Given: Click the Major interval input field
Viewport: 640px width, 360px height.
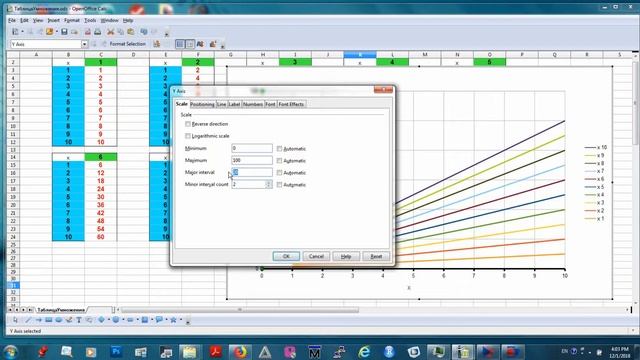Looking at the screenshot, I should [252, 172].
